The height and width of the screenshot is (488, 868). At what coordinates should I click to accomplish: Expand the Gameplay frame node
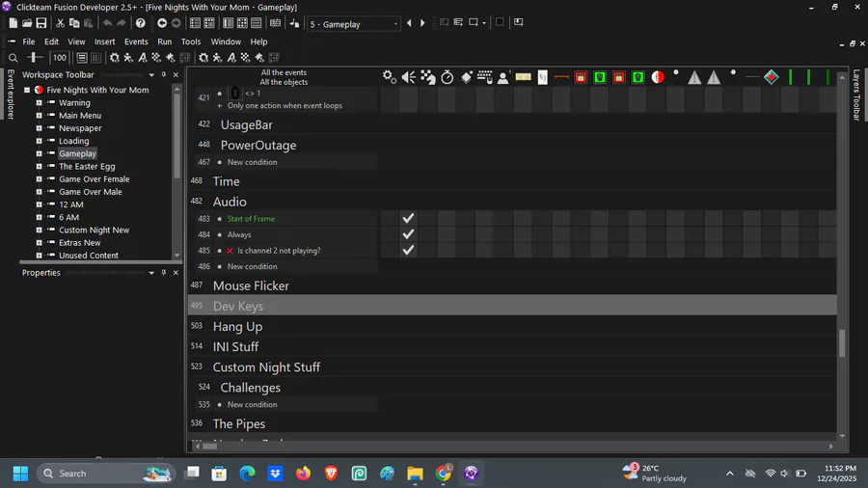(39, 153)
